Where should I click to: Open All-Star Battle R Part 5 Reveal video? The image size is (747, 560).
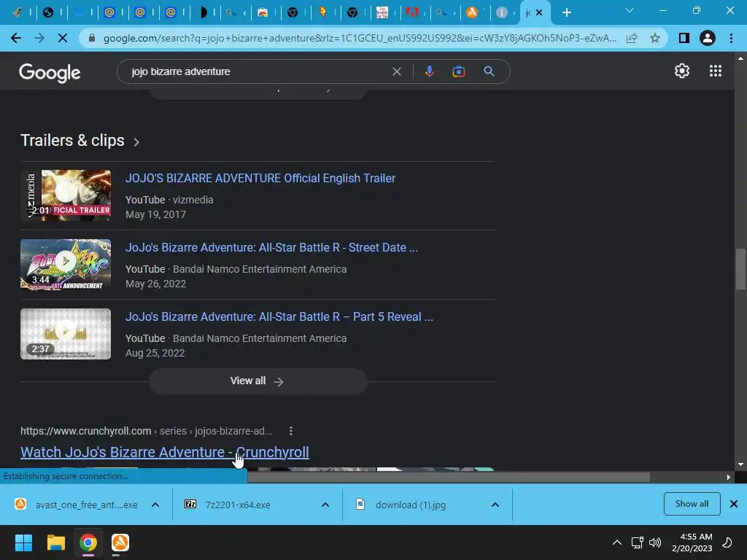279,316
